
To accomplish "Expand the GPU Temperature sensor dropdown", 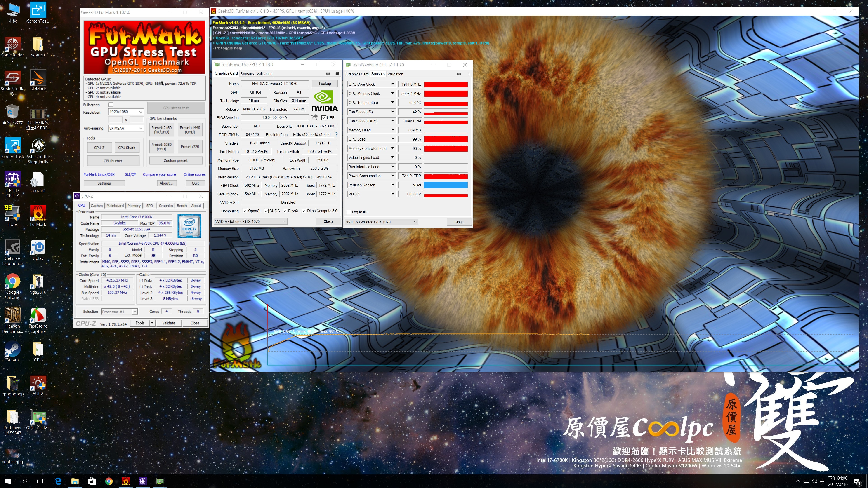I will pos(393,102).
